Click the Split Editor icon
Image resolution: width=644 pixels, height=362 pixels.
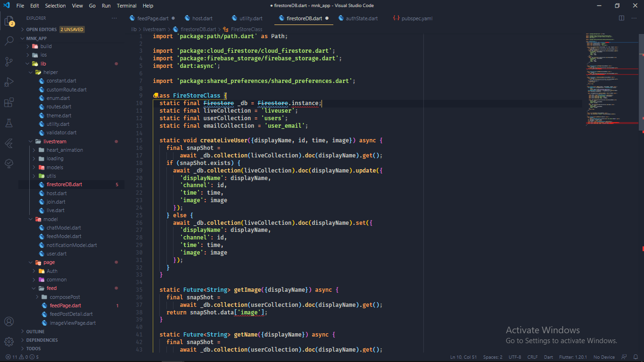point(621,18)
